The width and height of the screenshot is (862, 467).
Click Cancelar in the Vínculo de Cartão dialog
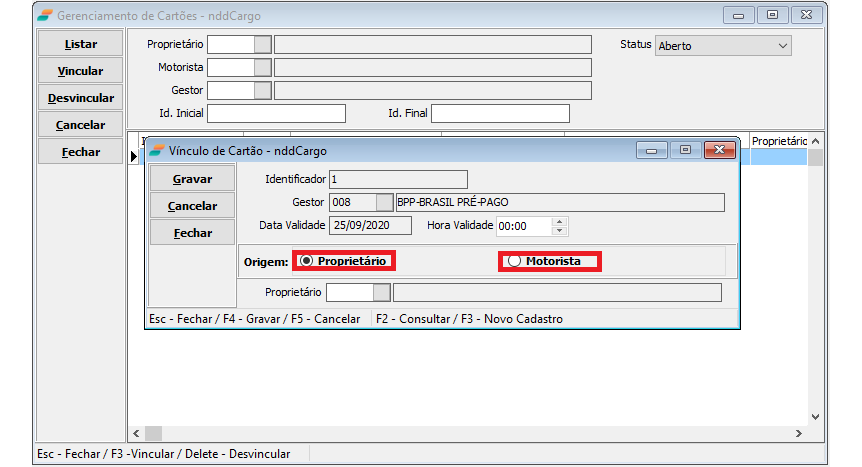(192, 206)
